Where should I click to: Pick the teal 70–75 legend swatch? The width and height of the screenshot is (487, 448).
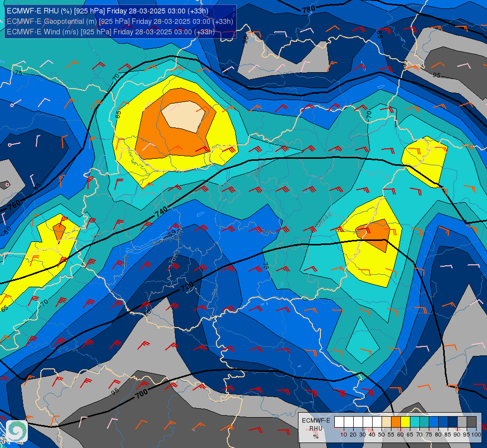[x=424, y=422]
